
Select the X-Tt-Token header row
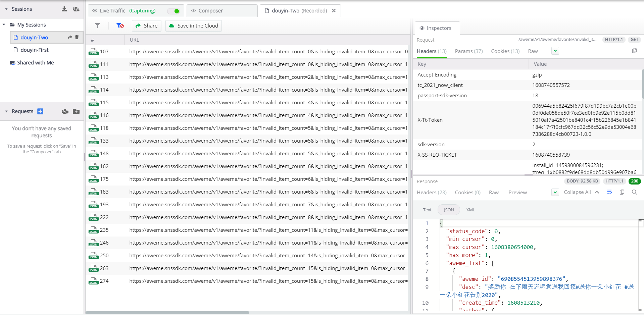tap(527, 120)
